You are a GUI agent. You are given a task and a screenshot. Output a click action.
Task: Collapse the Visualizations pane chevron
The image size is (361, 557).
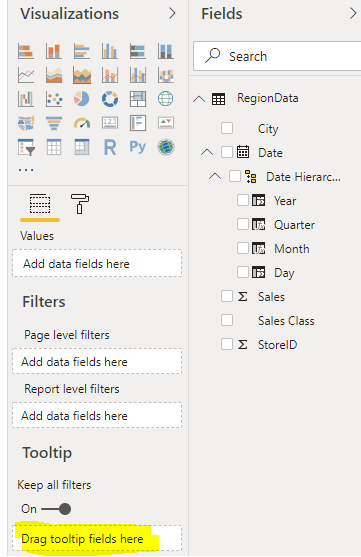[x=172, y=13]
